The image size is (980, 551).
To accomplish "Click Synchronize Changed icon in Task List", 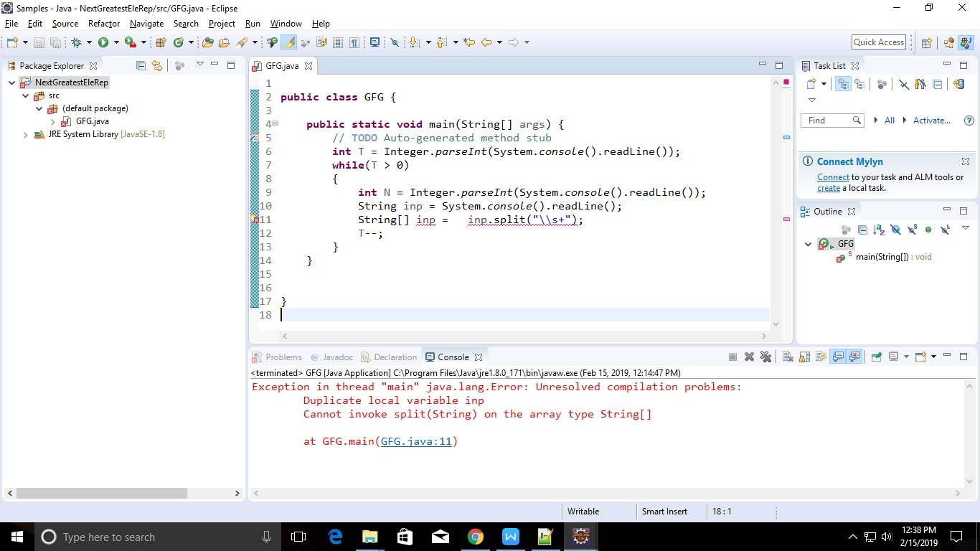I will point(959,85).
